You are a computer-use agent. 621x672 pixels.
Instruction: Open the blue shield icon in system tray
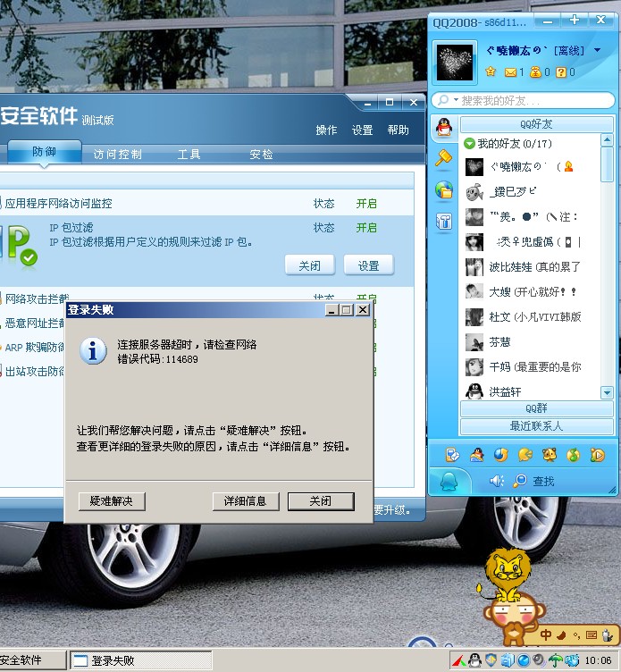click(491, 660)
